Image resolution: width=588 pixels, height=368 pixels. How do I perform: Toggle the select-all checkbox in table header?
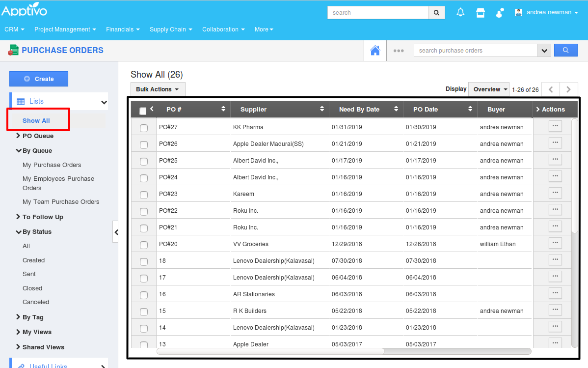pyautogui.click(x=143, y=111)
